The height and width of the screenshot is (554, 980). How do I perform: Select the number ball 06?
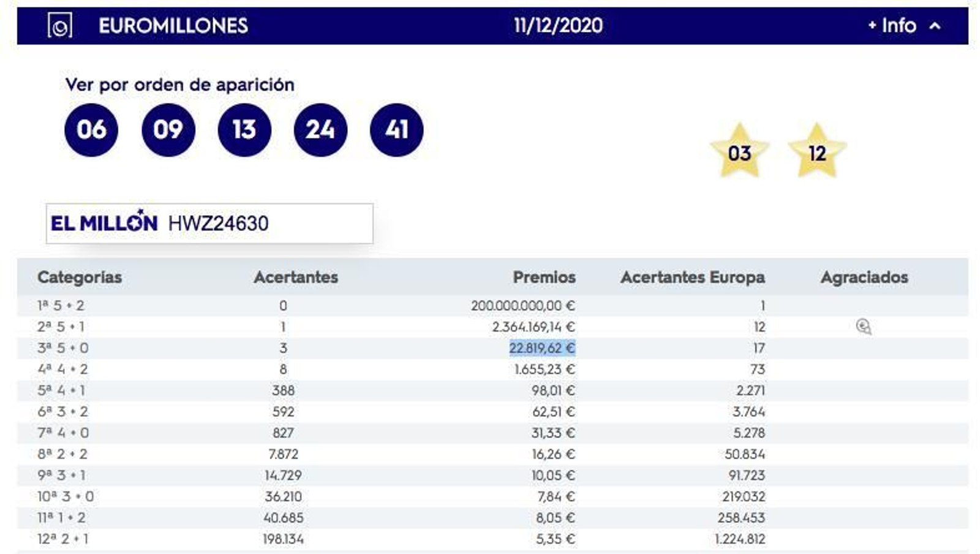pyautogui.click(x=92, y=130)
